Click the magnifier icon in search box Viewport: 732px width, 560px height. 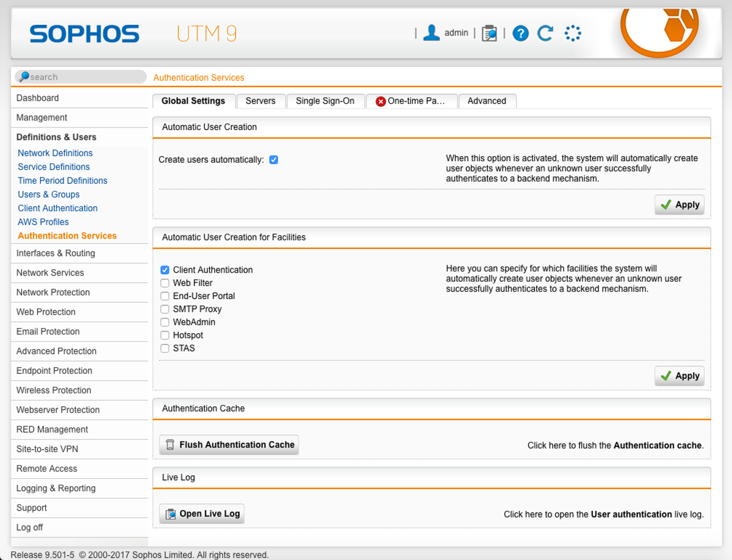pos(24,77)
